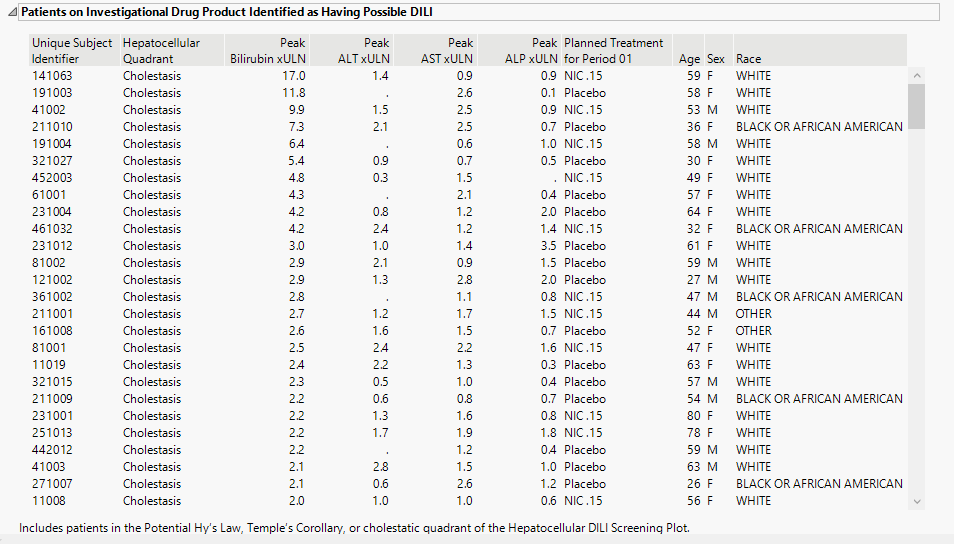Click the 17.0 peak bilirubin value
The image size is (954, 544).
294,76
